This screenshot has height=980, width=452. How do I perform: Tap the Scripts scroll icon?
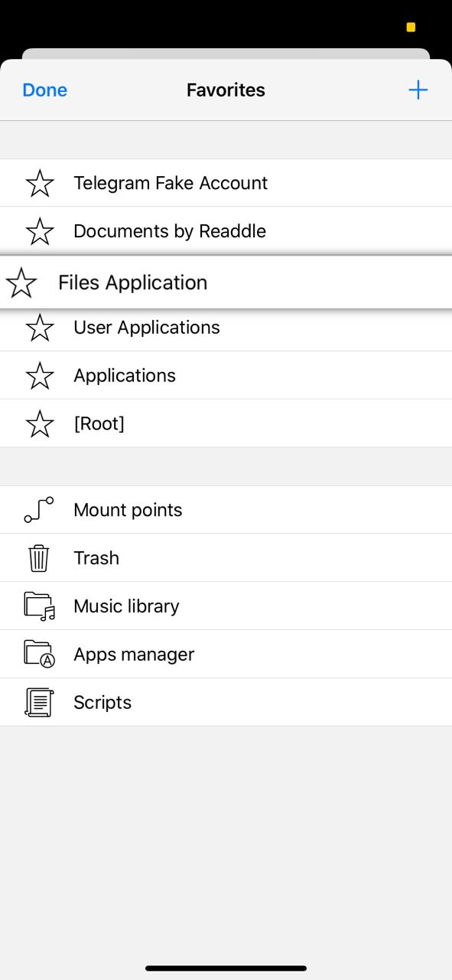(40, 702)
